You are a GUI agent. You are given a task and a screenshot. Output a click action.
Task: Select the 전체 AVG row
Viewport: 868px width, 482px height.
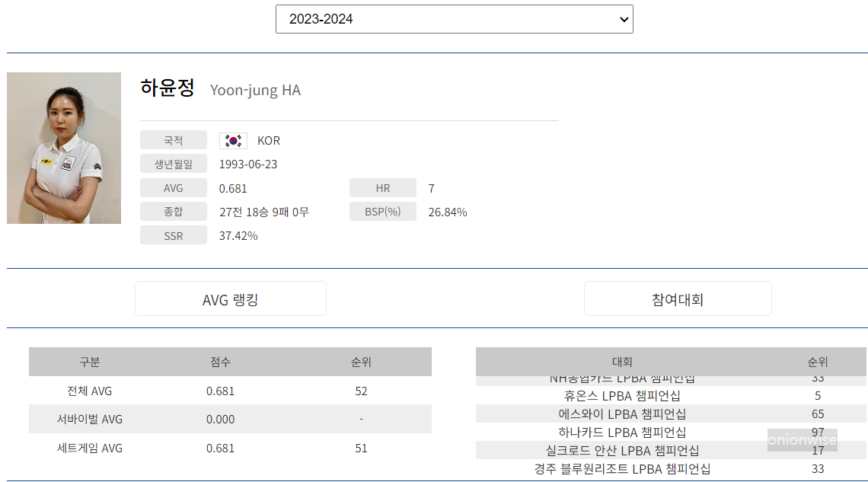coord(228,391)
